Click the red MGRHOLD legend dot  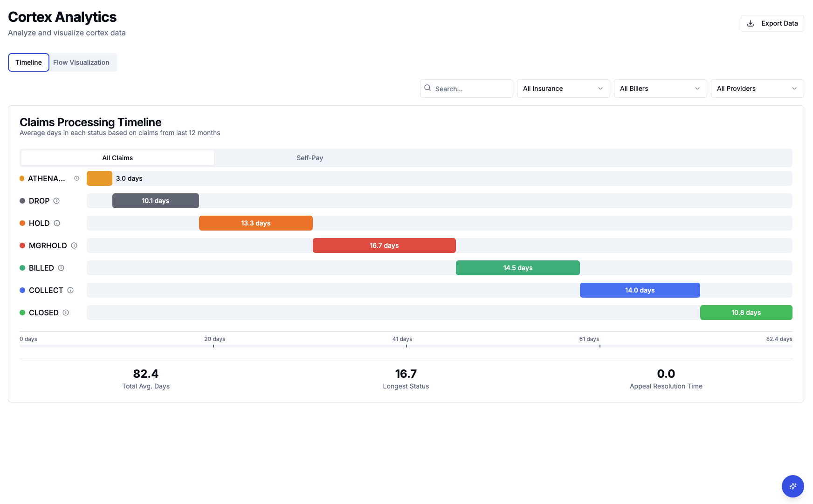[x=22, y=245]
